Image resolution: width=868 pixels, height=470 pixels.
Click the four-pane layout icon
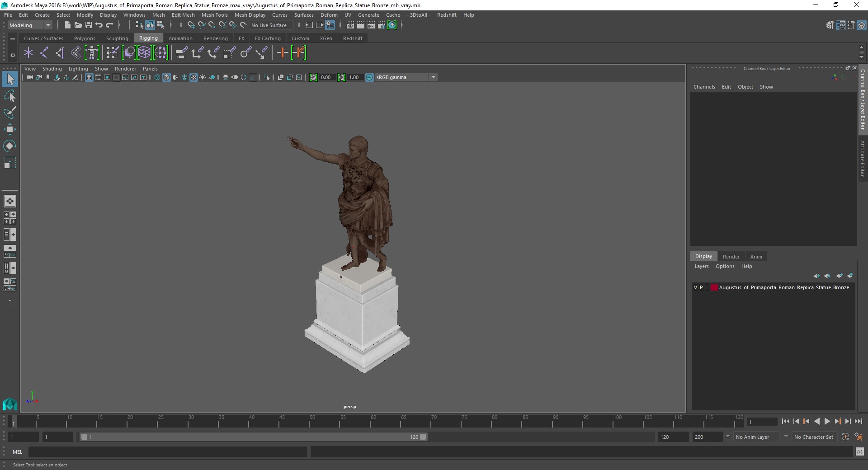tap(10, 218)
